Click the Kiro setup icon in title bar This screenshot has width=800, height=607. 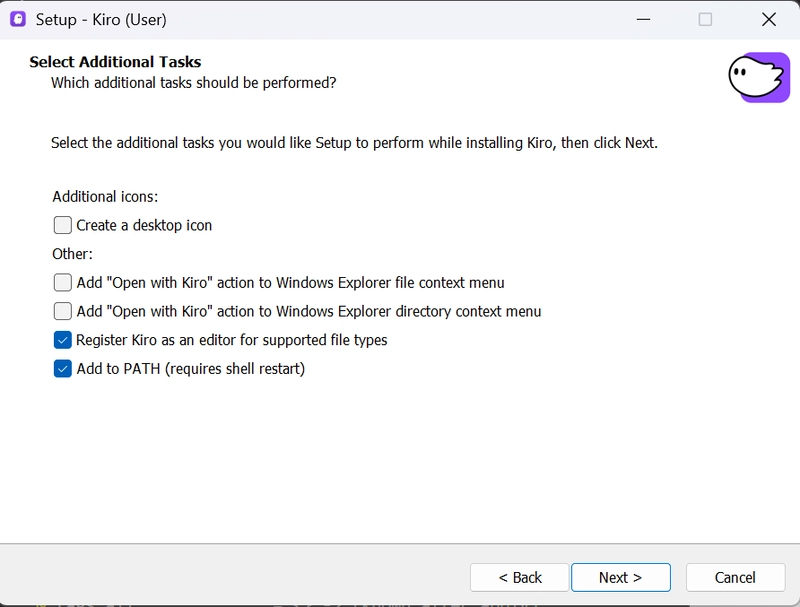tap(17, 19)
